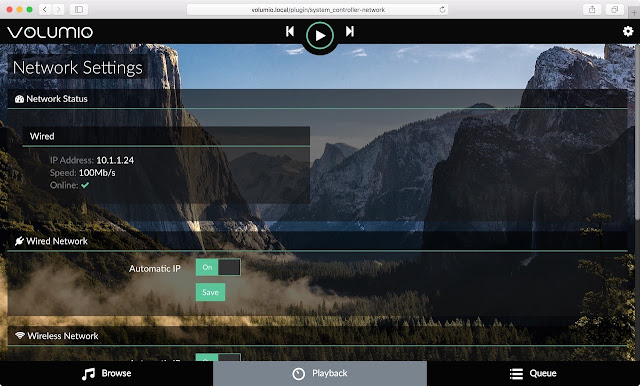640x386 pixels.
Task: Toggle Automatic IP under Wired Network
Action: pos(218,268)
